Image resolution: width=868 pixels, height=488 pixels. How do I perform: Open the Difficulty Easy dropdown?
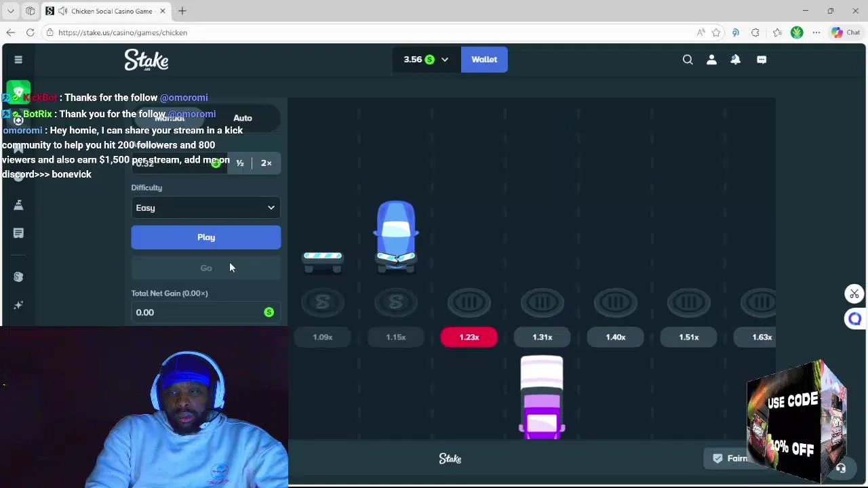[x=206, y=208]
